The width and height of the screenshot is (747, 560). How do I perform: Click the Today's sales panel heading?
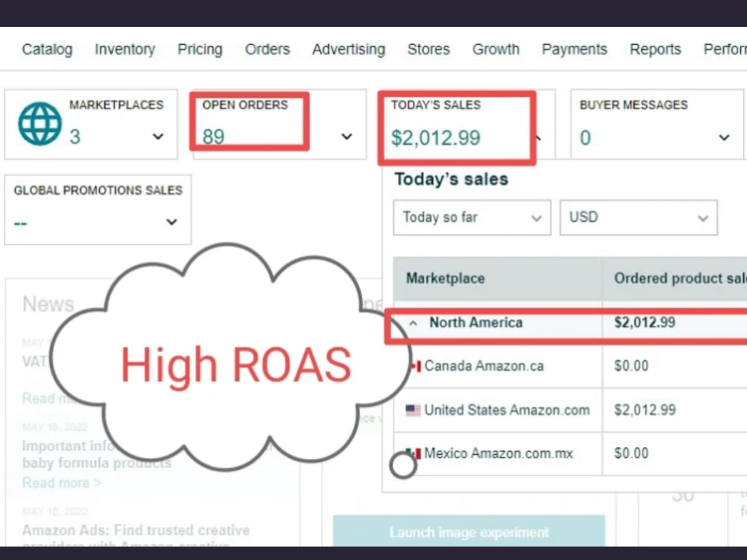[x=451, y=179]
